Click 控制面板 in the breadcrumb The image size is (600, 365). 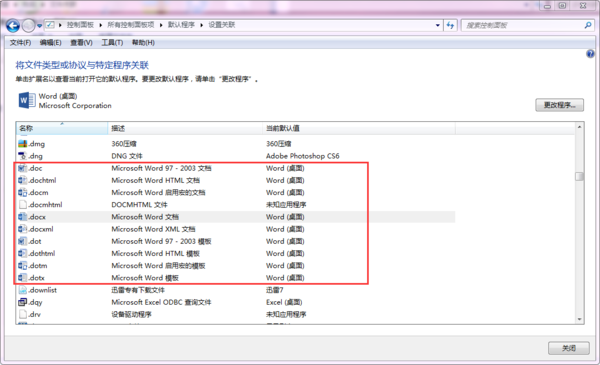pyautogui.click(x=80, y=25)
